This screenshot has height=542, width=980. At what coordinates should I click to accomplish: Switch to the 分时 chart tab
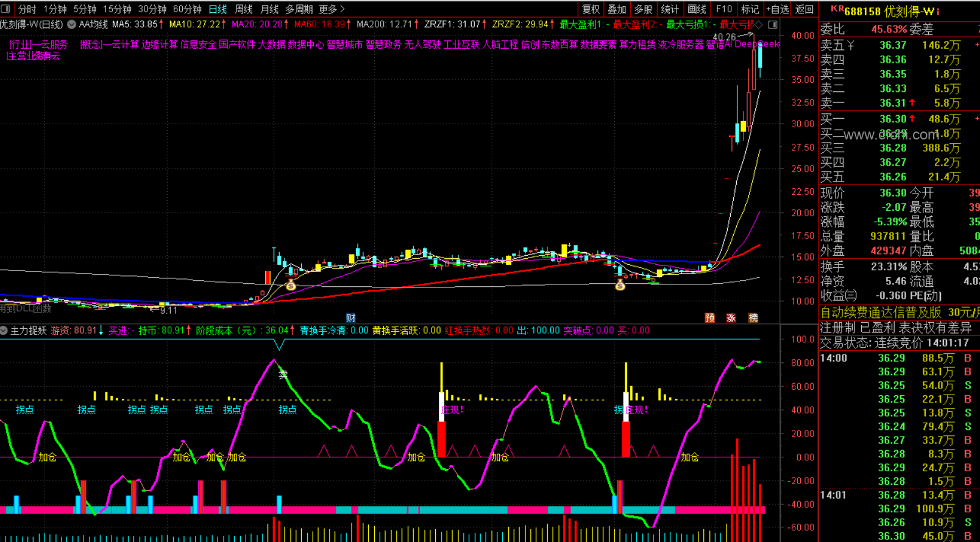click(27, 9)
